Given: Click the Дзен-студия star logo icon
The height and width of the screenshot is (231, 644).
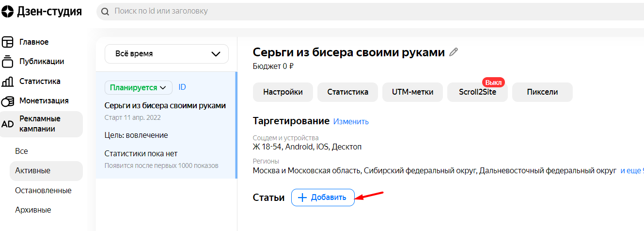Looking at the screenshot, I should tap(8, 12).
